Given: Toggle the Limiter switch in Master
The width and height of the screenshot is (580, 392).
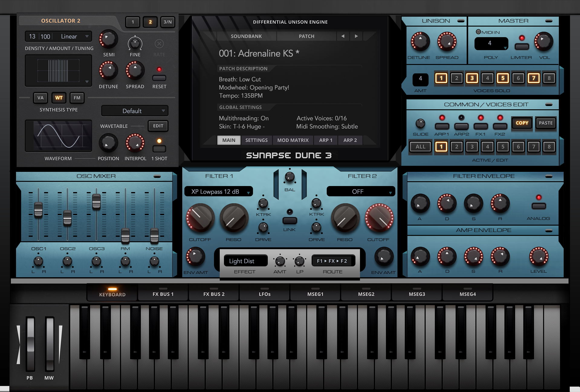Looking at the screenshot, I should [x=522, y=47].
